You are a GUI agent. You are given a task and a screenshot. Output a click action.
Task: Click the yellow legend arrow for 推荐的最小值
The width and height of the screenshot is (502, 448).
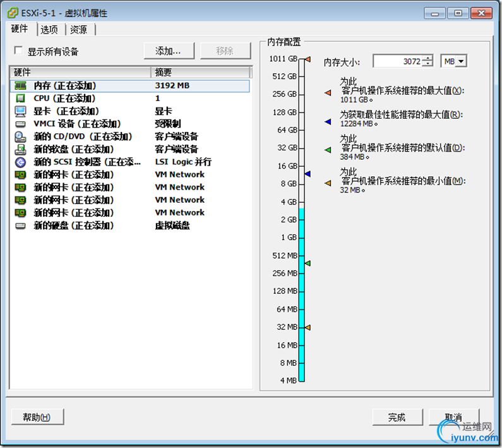[x=328, y=183]
